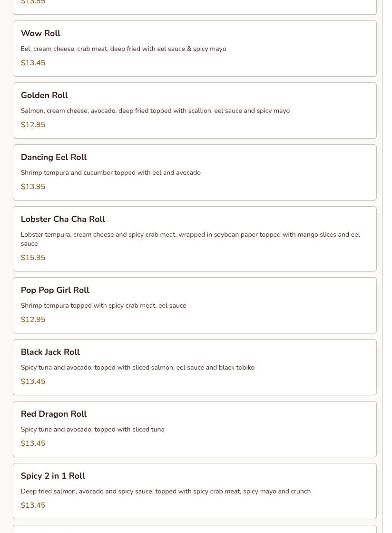Open the Wow Roll menu item
Screen dimensions: 392x533
(x=40, y=33)
